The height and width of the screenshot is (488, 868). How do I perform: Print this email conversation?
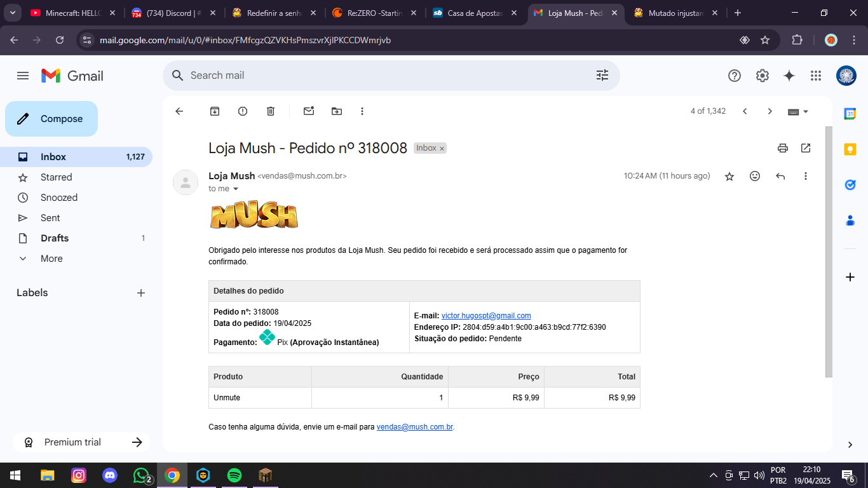tap(783, 148)
